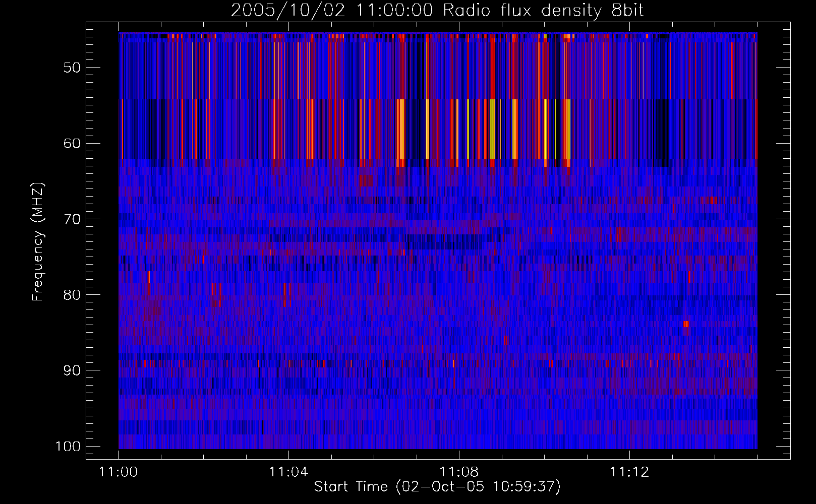Click the "Start Time (02-Oct-05 10:59:37)" label
816x504 pixels.
[x=437, y=487]
